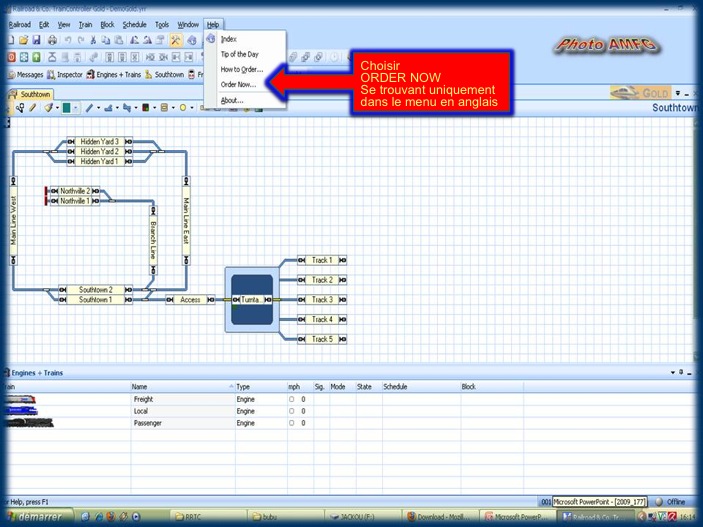Click the Offline status indicator
The height and width of the screenshot is (527, 703).
point(671,502)
